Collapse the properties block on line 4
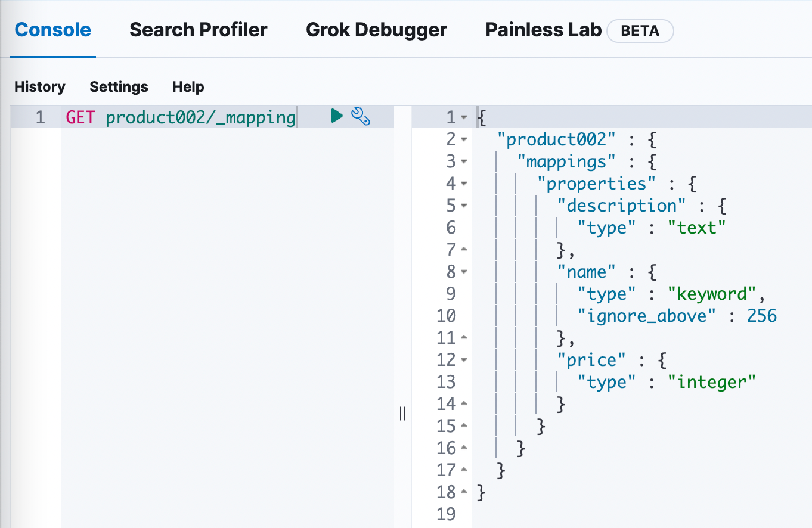 click(x=464, y=184)
